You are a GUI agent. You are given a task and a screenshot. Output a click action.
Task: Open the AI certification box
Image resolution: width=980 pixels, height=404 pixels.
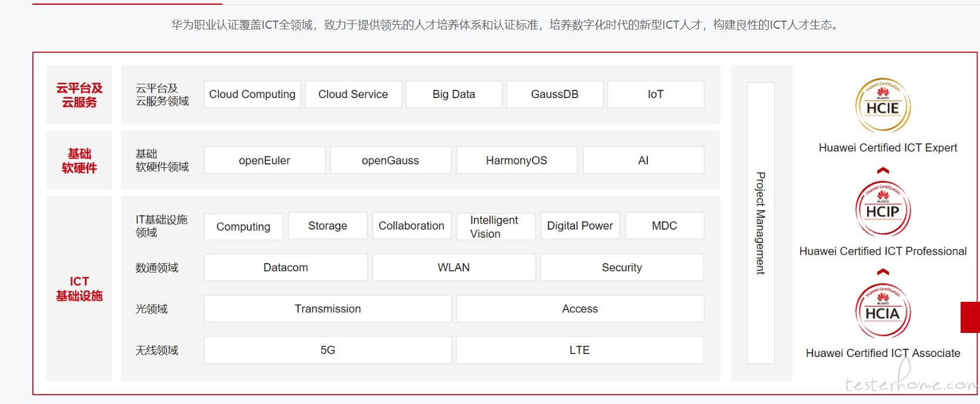point(643,160)
